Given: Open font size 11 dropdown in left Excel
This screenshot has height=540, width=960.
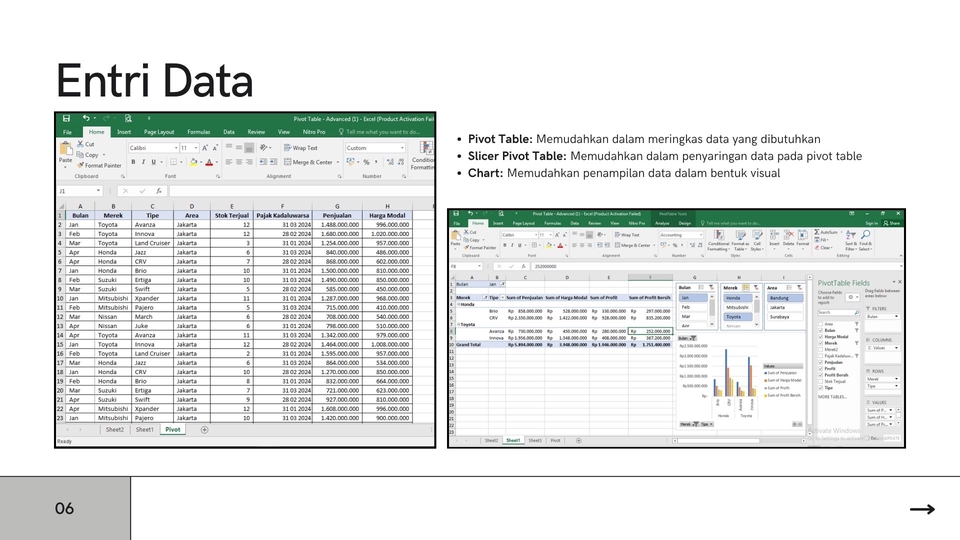Looking at the screenshot, I should coord(196,148).
